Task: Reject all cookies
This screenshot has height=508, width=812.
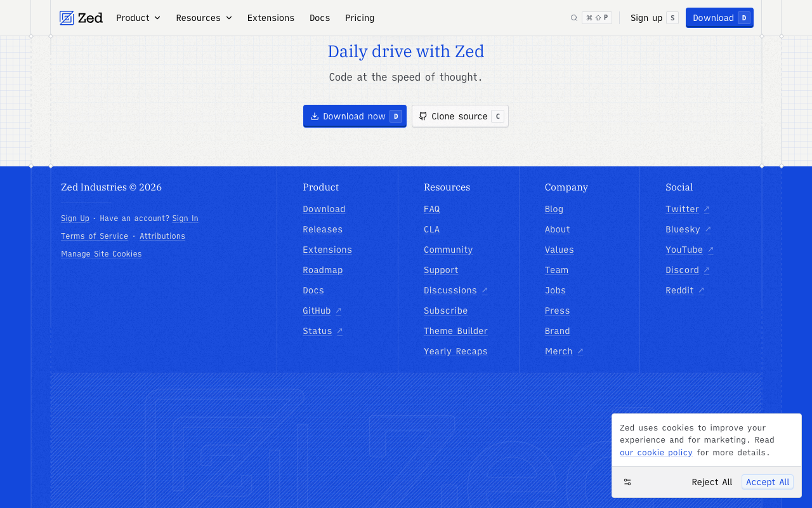Action: tap(712, 482)
